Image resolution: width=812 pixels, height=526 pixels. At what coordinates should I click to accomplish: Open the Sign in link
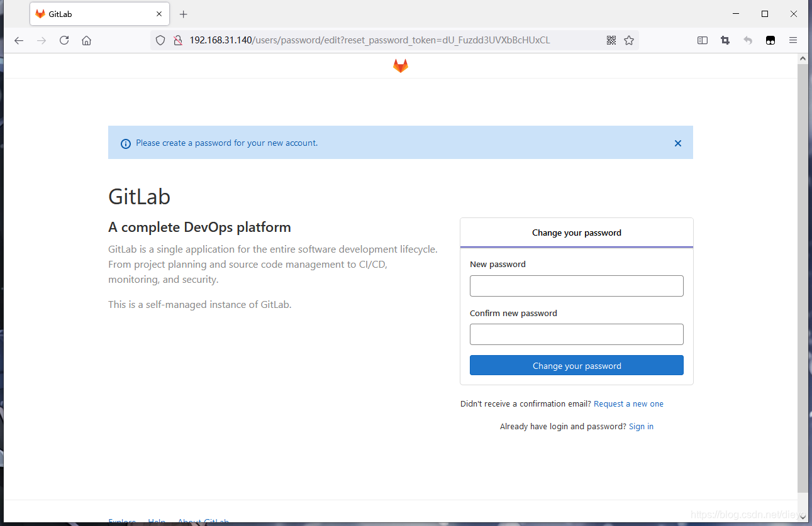[x=641, y=427]
